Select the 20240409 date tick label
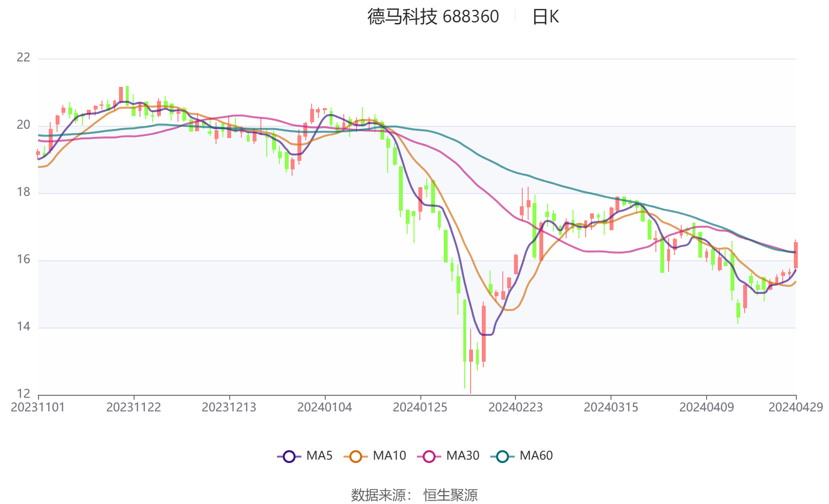The width and height of the screenshot is (829, 504). pos(707,407)
